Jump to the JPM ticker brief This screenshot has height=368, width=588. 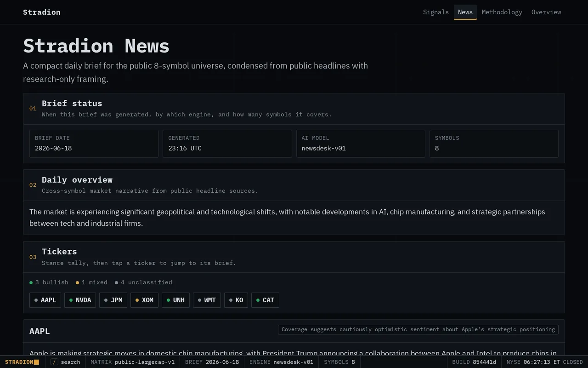(x=113, y=300)
